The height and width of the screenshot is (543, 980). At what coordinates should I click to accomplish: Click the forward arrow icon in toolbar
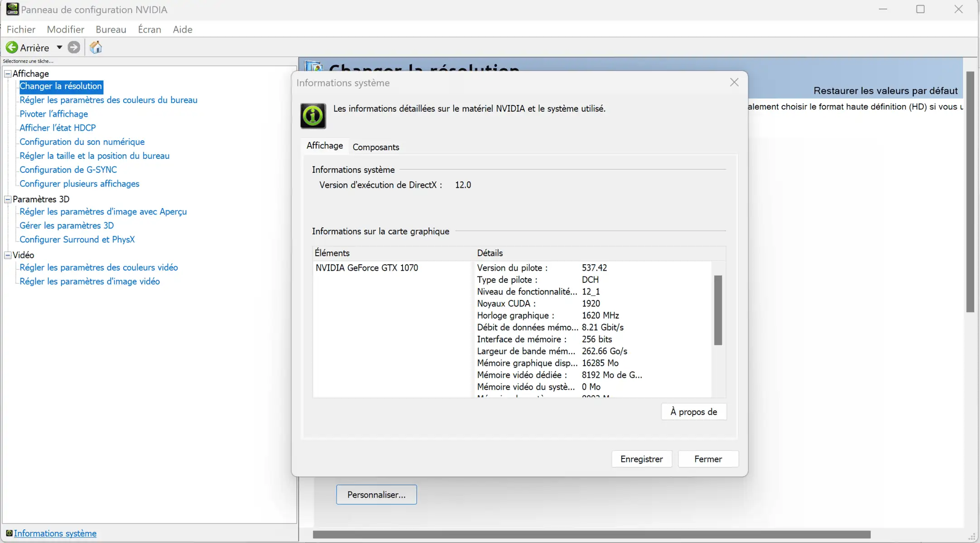click(74, 48)
